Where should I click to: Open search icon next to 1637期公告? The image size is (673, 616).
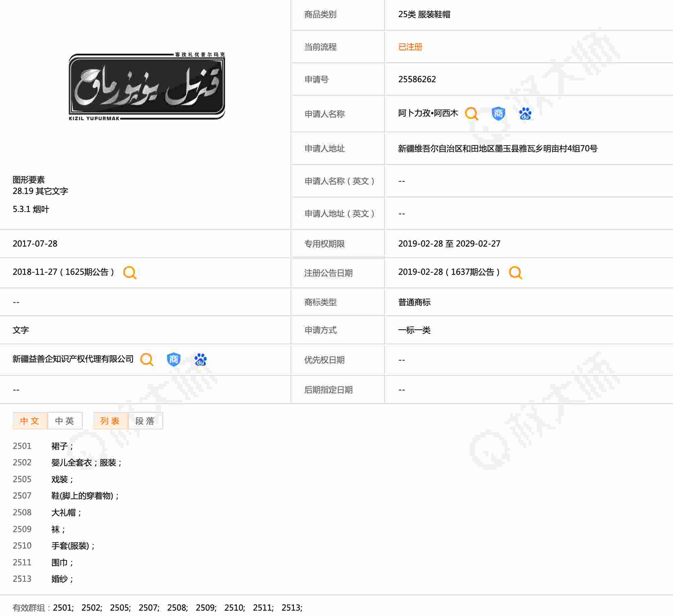(515, 272)
